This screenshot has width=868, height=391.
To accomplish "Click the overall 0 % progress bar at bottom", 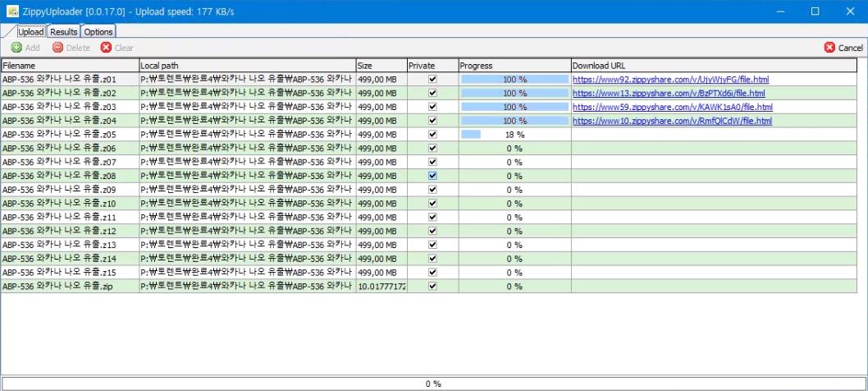I will pyautogui.click(x=433, y=384).
